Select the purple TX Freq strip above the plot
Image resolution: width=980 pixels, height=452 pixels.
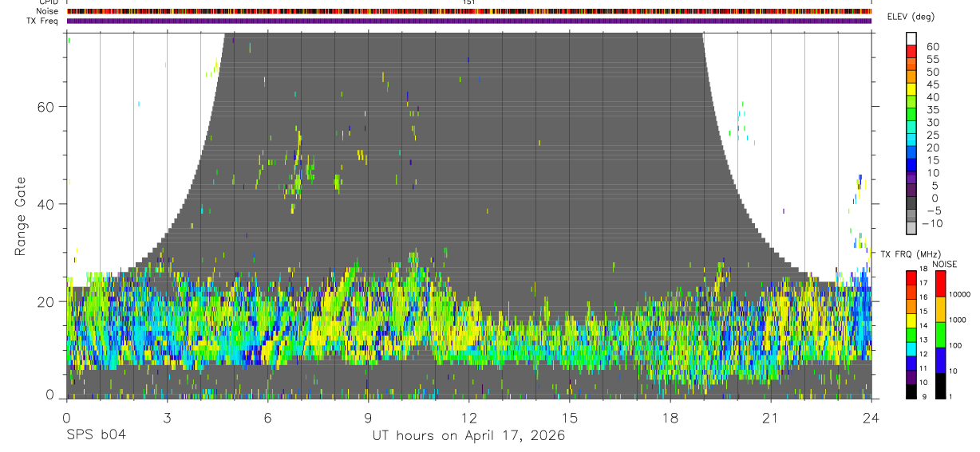point(469,21)
